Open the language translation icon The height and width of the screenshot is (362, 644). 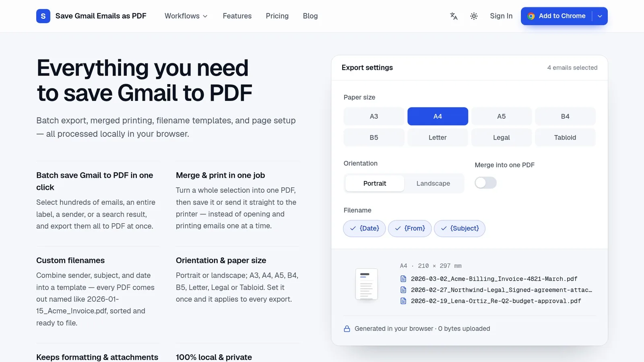[454, 16]
